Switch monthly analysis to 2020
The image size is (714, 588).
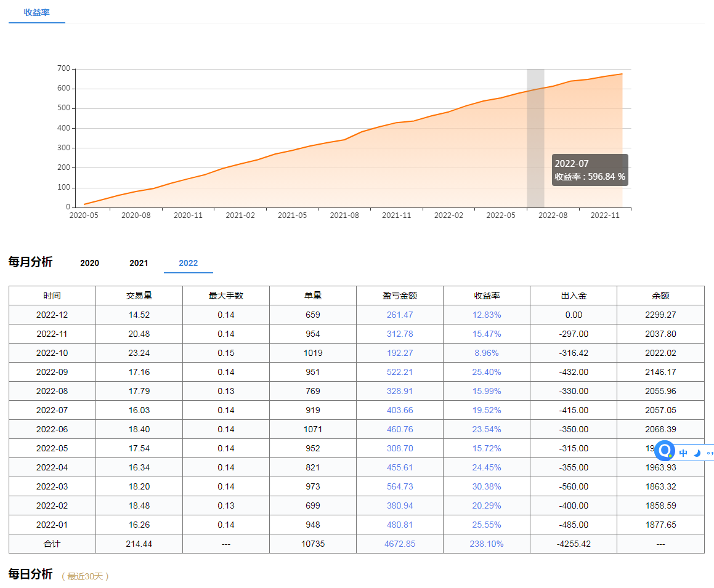tap(89, 263)
